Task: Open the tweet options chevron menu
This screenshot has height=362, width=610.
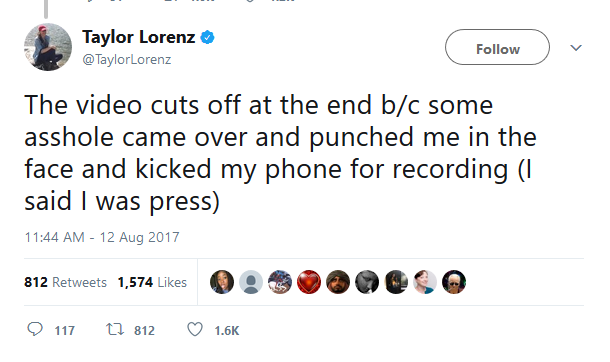Action: pyautogui.click(x=576, y=48)
